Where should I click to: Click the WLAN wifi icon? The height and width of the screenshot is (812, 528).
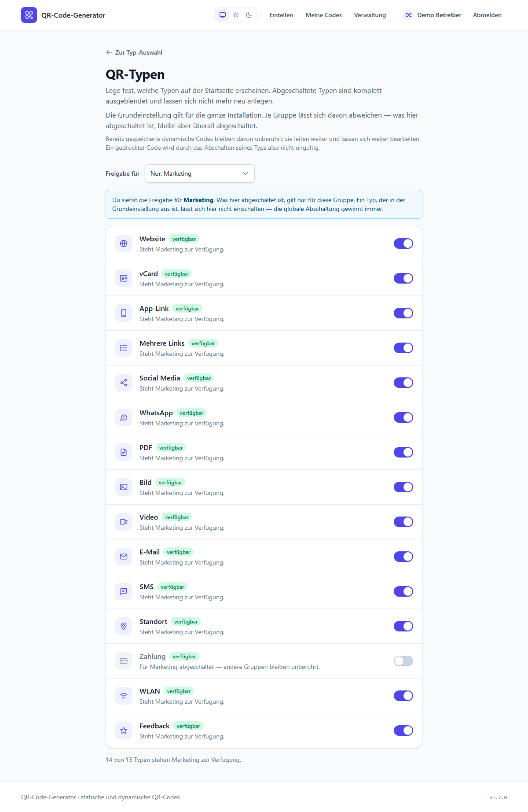click(x=124, y=696)
